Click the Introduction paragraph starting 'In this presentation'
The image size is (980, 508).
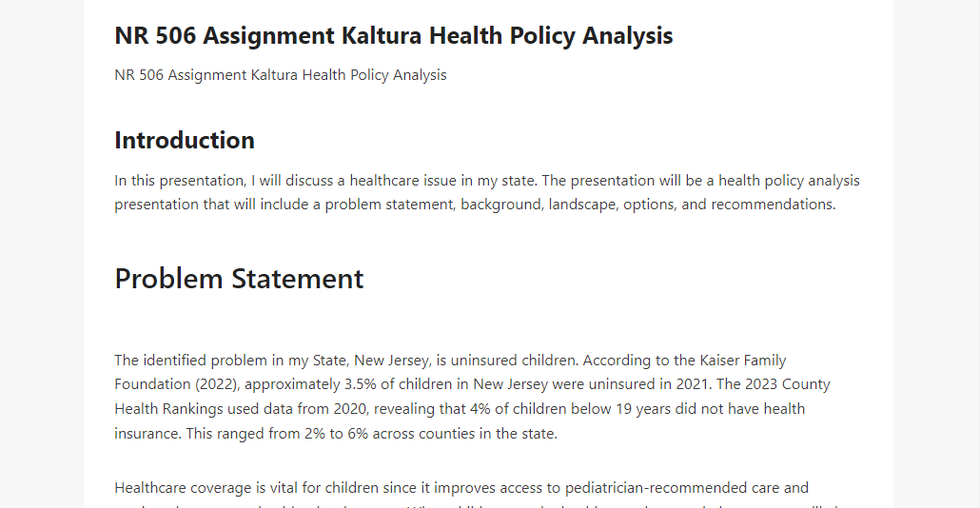[x=487, y=192]
